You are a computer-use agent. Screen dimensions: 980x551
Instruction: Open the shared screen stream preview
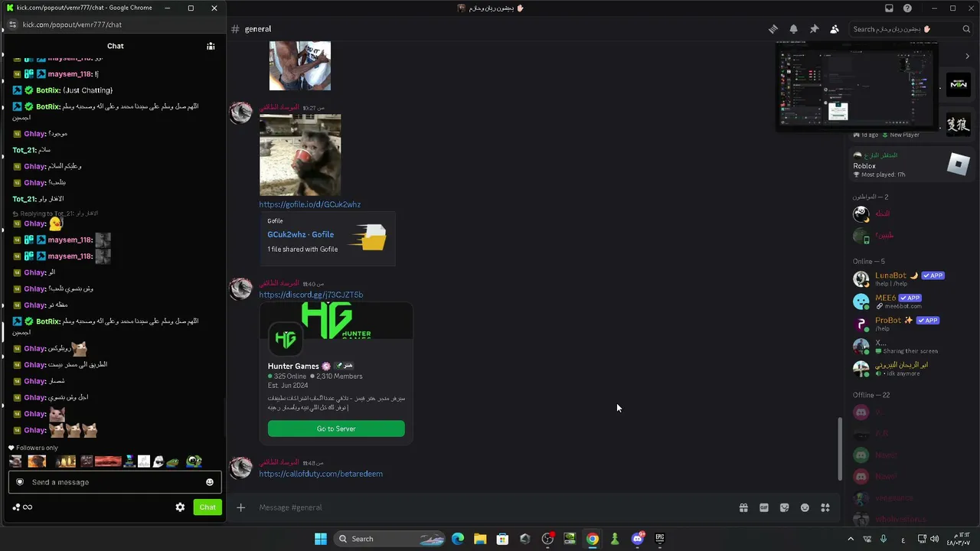pos(857,86)
